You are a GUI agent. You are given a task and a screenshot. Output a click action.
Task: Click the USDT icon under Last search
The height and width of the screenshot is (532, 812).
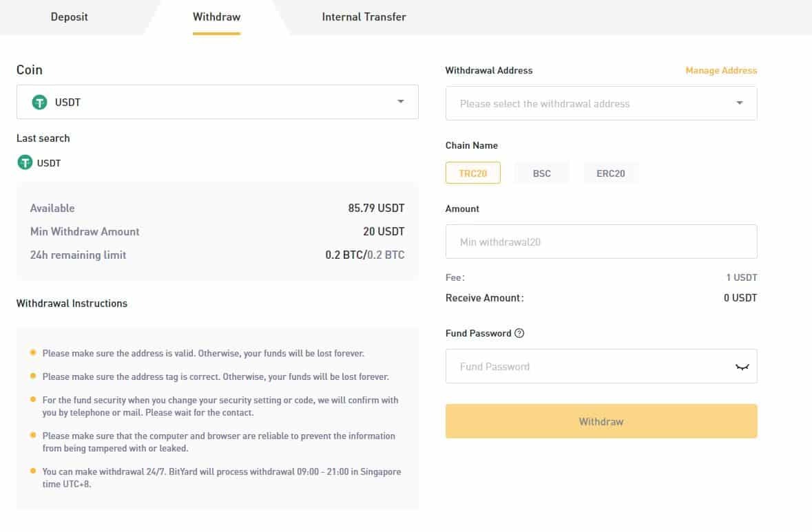tap(25, 162)
